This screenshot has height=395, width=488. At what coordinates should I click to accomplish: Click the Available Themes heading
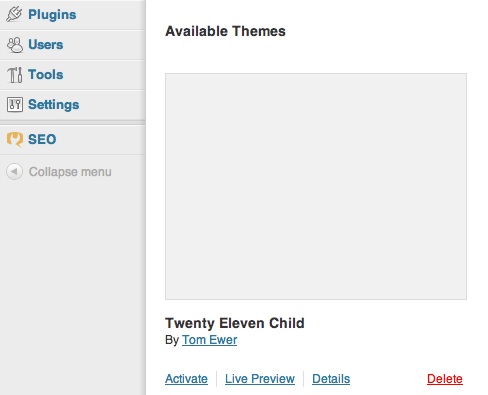225,31
